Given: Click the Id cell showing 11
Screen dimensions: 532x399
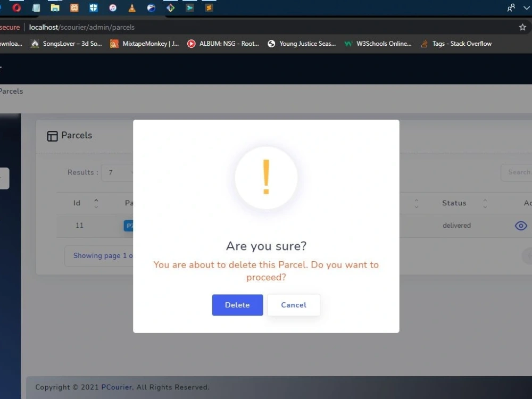Looking at the screenshot, I should tap(79, 226).
